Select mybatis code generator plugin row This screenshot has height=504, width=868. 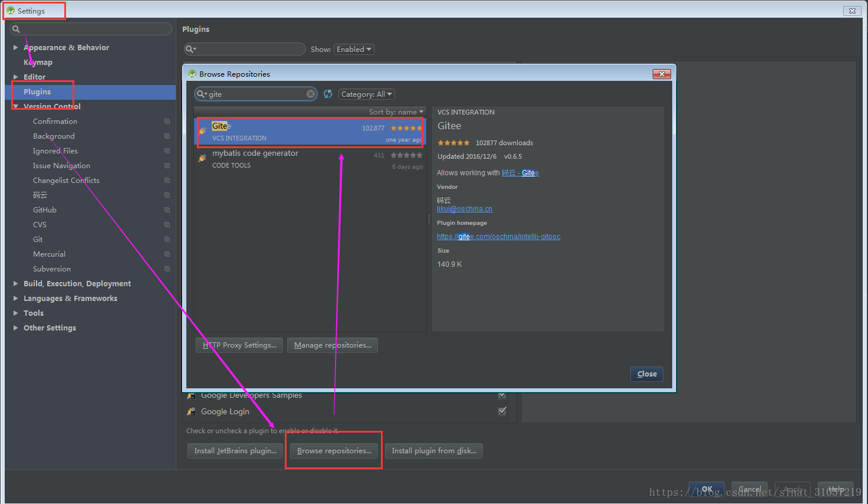pyautogui.click(x=310, y=159)
